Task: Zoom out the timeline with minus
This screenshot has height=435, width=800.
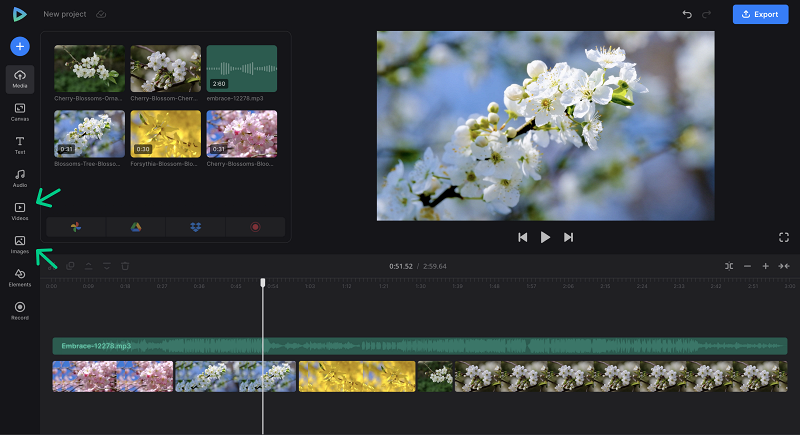Action: click(747, 266)
